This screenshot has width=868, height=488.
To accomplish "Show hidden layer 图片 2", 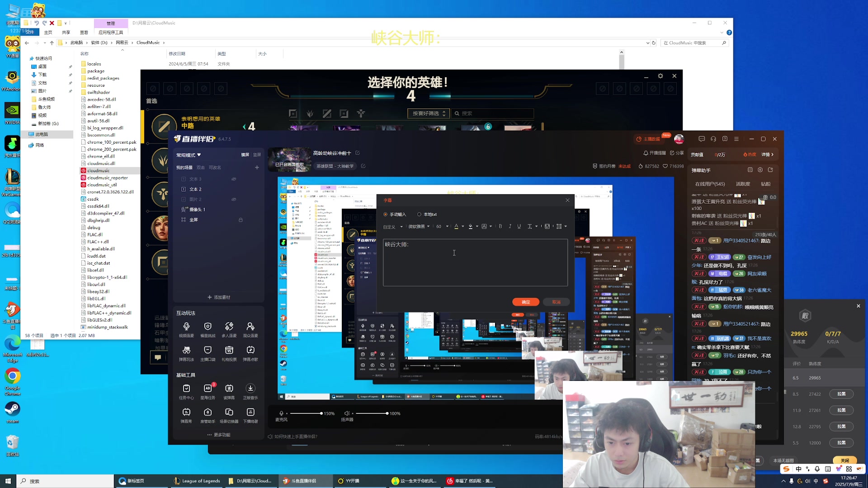I will tap(234, 200).
